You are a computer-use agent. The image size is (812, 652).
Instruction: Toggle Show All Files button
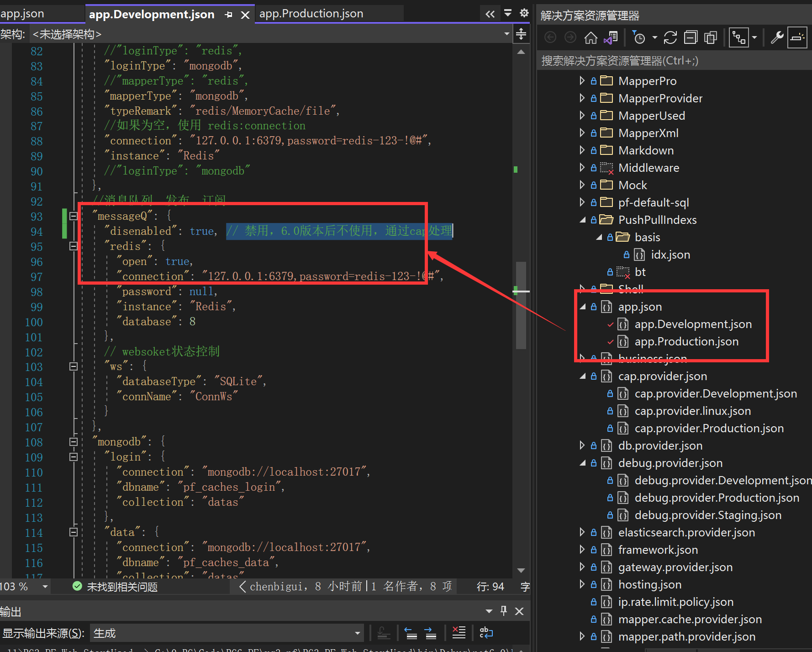point(711,38)
